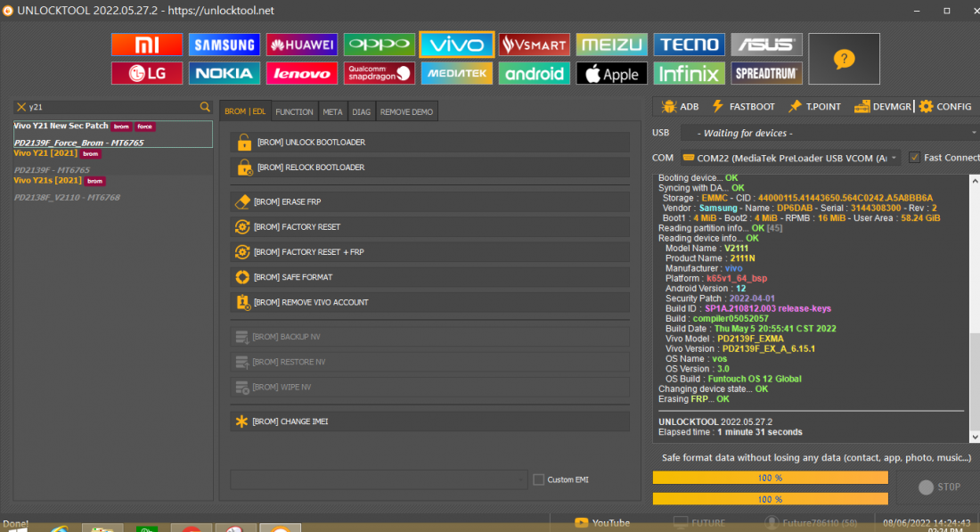Select the MediaTek brand icon
This screenshot has width=980, height=532.
pyautogui.click(x=457, y=73)
